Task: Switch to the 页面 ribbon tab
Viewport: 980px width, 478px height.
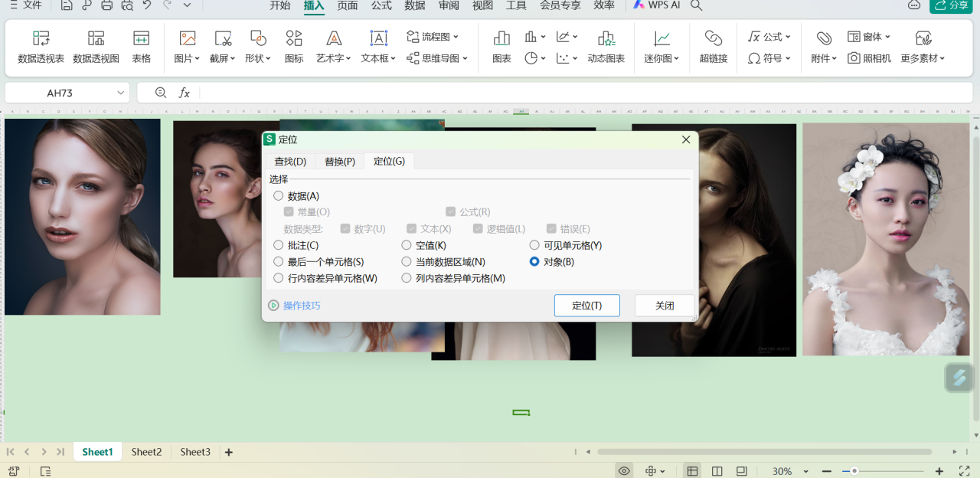Action: pyautogui.click(x=348, y=5)
